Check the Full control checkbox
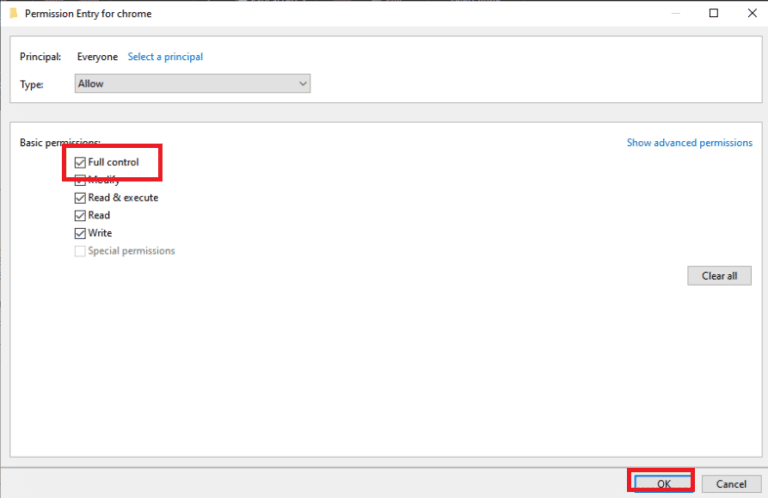The width and height of the screenshot is (768, 498). pos(80,162)
